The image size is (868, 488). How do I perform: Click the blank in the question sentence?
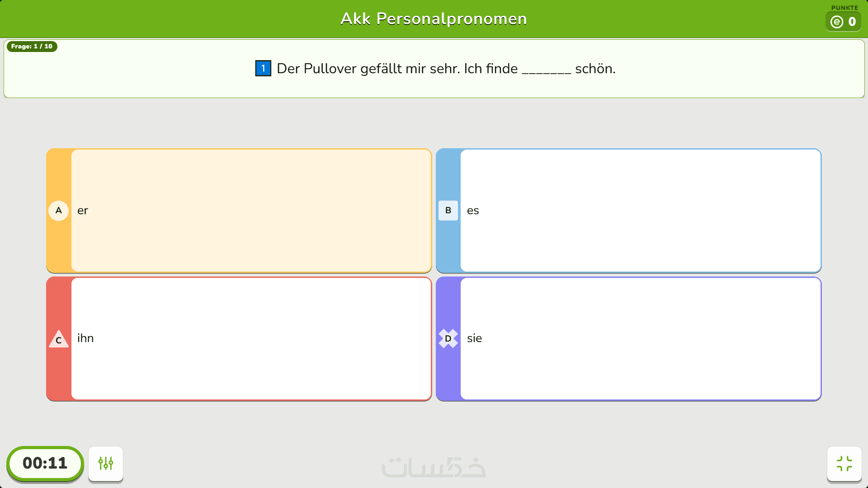coord(546,70)
